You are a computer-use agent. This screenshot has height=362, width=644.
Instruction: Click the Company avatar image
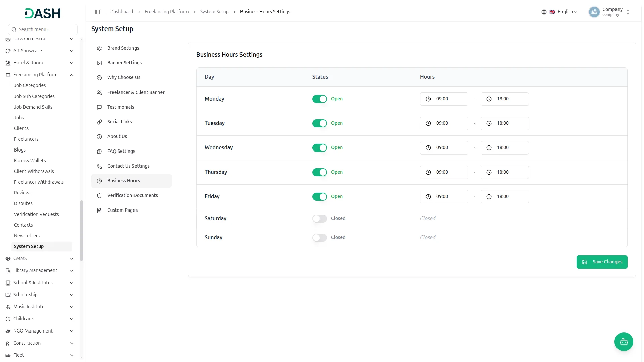click(x=594, y=12)
